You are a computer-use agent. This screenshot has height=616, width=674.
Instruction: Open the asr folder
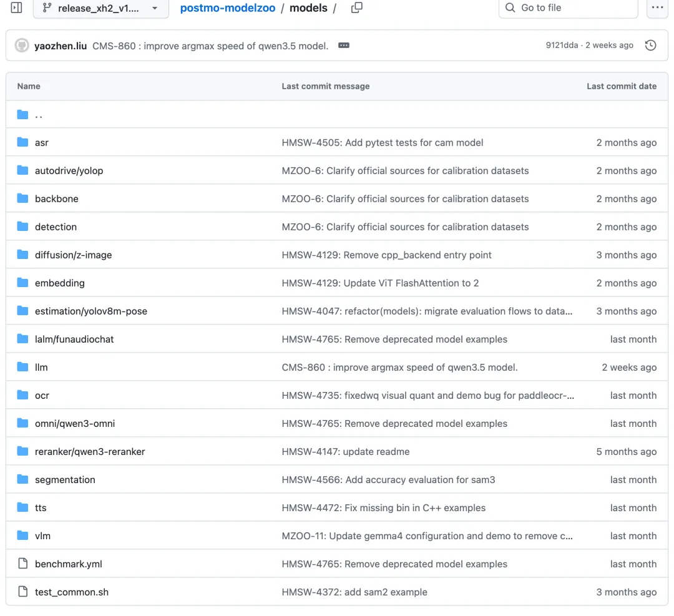[x=42, y=143]
